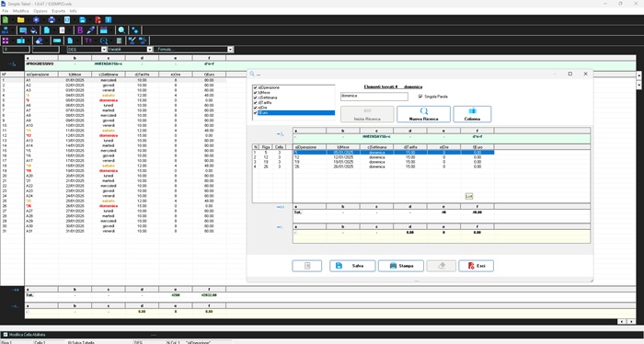Click the Stampa button in search dialog
The height and width of the screenshot is (344, 644).
pos(401,266)
